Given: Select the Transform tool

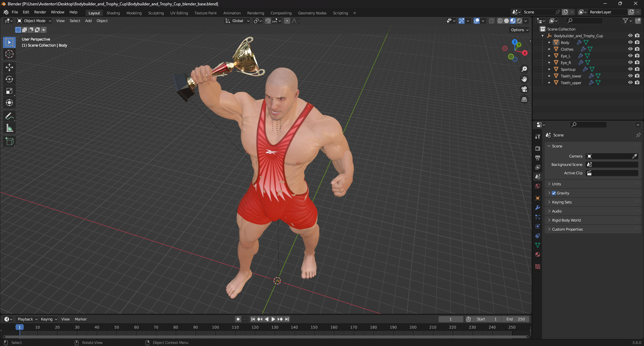Looking at the screenshot, I should pos(9,103).
